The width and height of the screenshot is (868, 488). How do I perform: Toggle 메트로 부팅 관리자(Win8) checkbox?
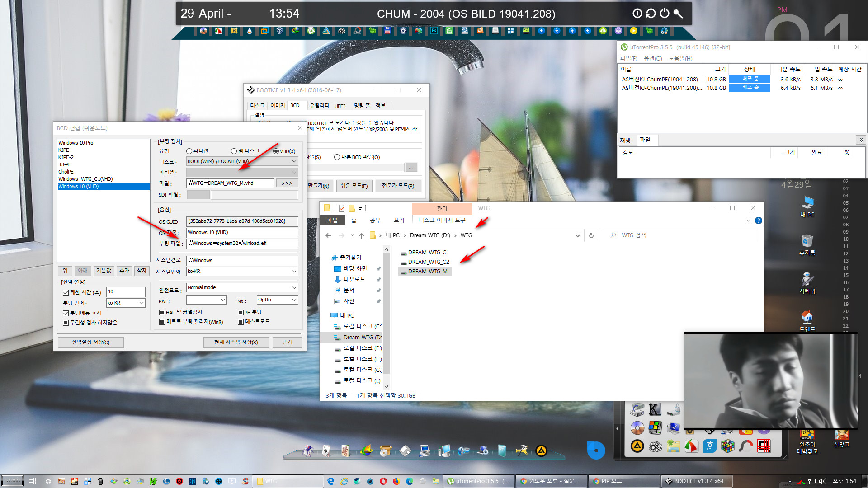[162, 322]
